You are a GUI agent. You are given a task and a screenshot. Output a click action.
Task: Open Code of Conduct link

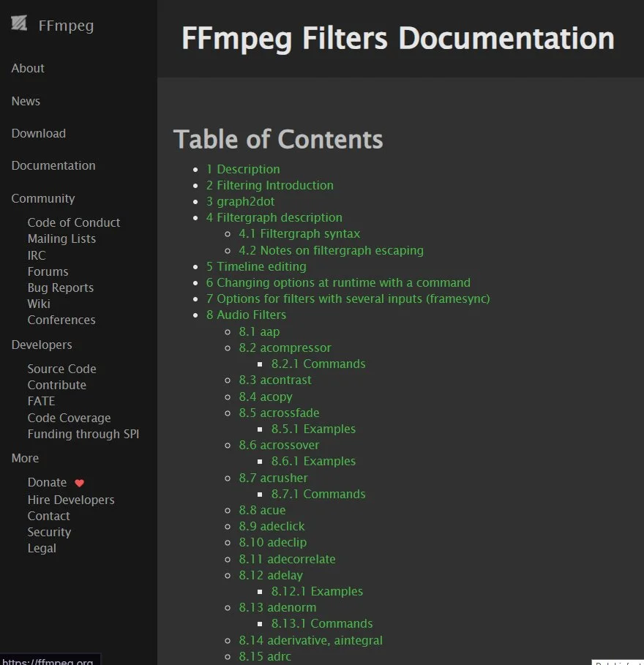click(74, 222)
